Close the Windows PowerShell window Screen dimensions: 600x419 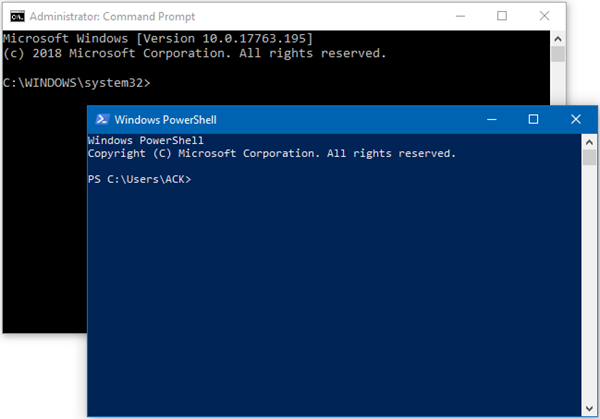point(577,119)
